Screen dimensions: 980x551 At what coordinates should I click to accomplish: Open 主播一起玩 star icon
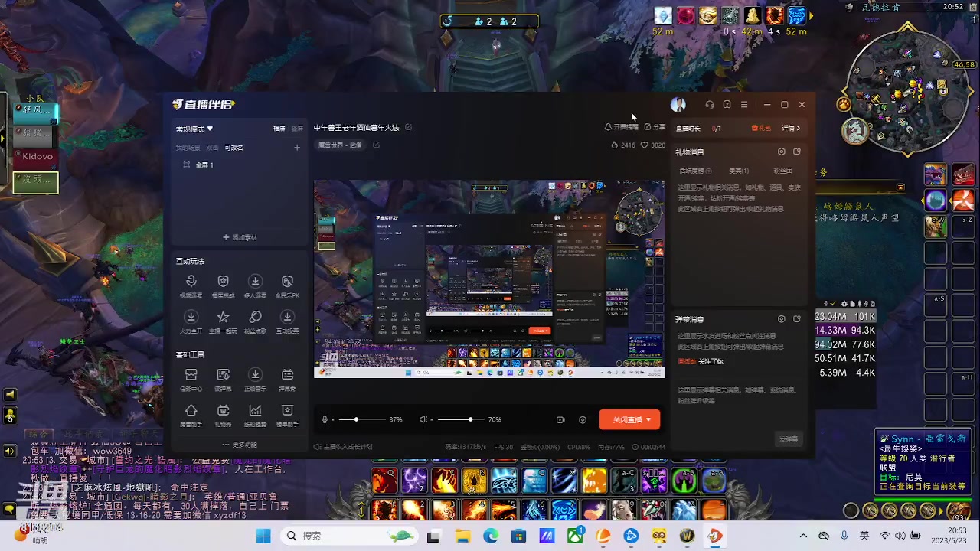click(x=223, y=317)
